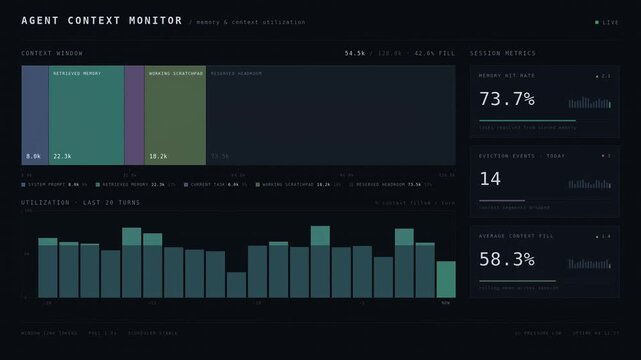Click the 'AGENT CONTEXT MONITOR' title
The image size is (641, 360).
coord(102,20)
